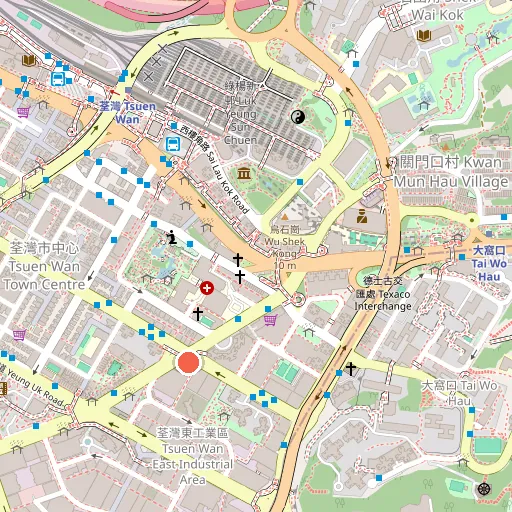Select Tsuen Wan East Industrial Area label
This screenshot has height=512, width=512.
(x=192, y=456)
